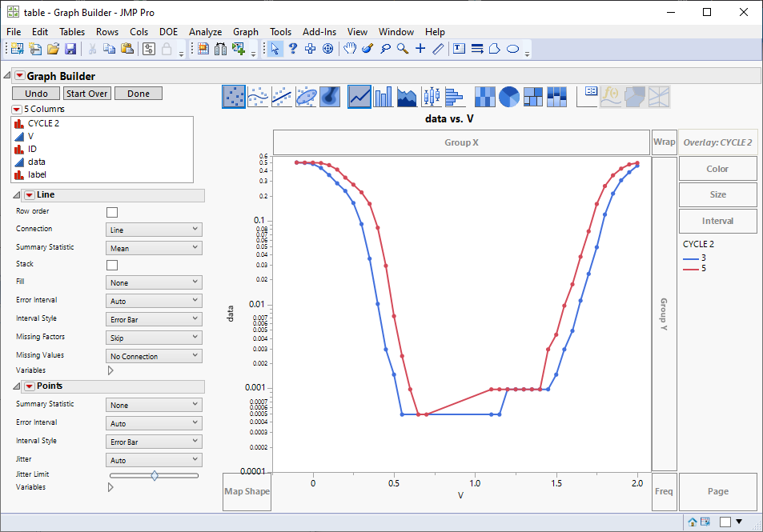
Task: Select the Treemap element icon
Action: [533, 96]
